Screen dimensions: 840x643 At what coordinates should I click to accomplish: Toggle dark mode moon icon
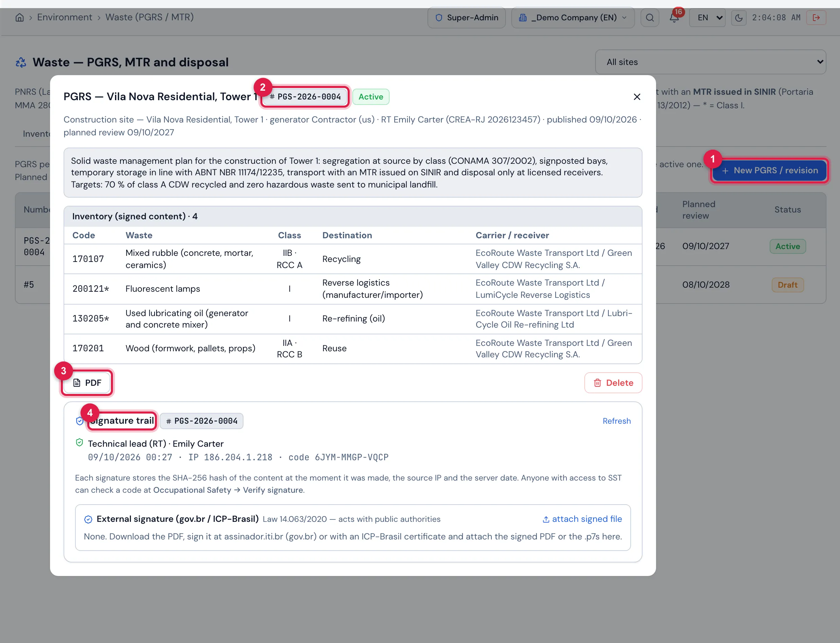[739, 18]
